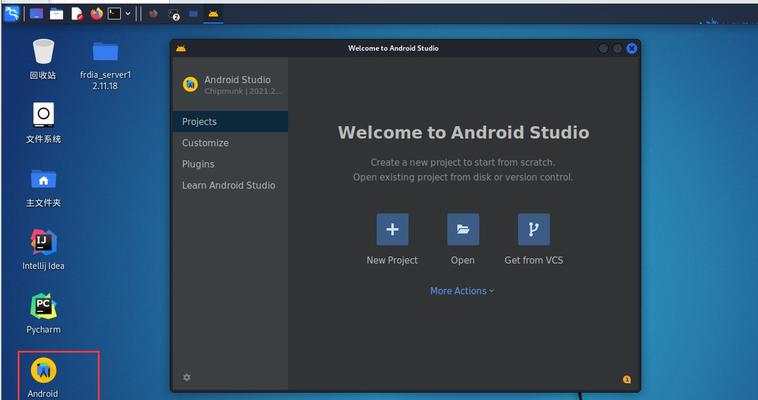Close the Welcome to Android Studio window

[x=631, y=48]
